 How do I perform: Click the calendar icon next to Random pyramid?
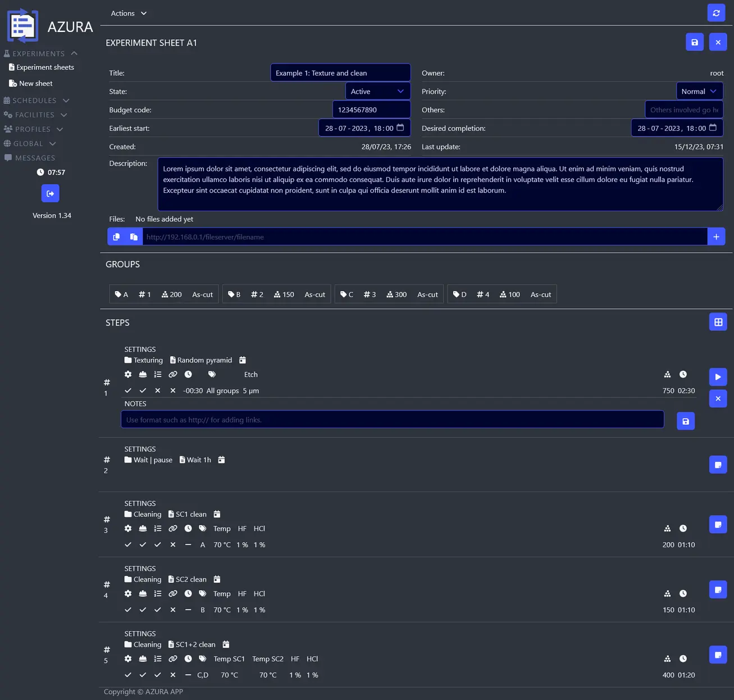click(243, 360)
